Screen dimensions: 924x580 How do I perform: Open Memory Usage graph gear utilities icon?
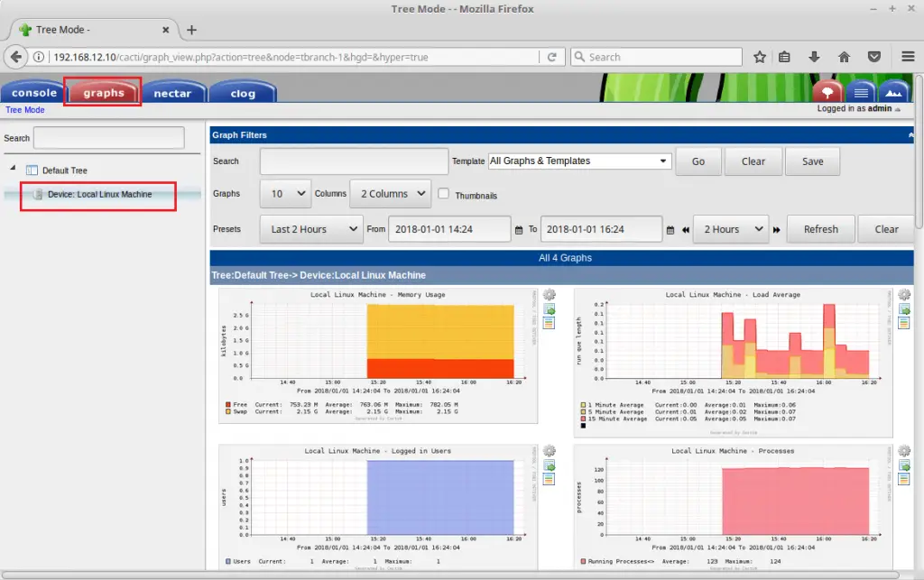tap(549, 294)
